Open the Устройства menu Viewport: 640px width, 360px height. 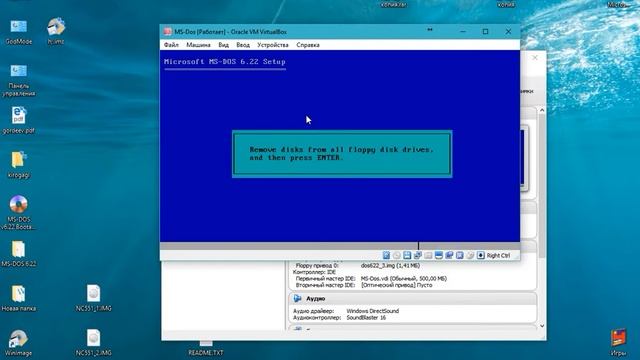(x=273, y=45)
